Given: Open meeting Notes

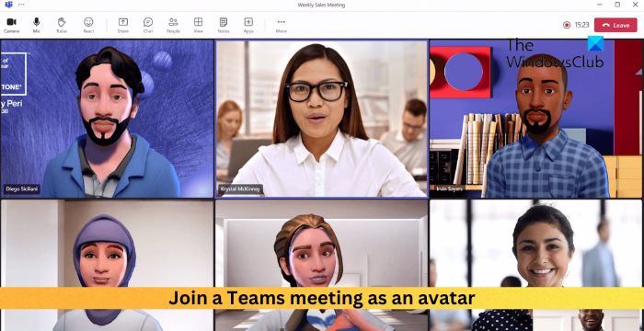Looking at the screenshot, I should click(x=224, y=25).
